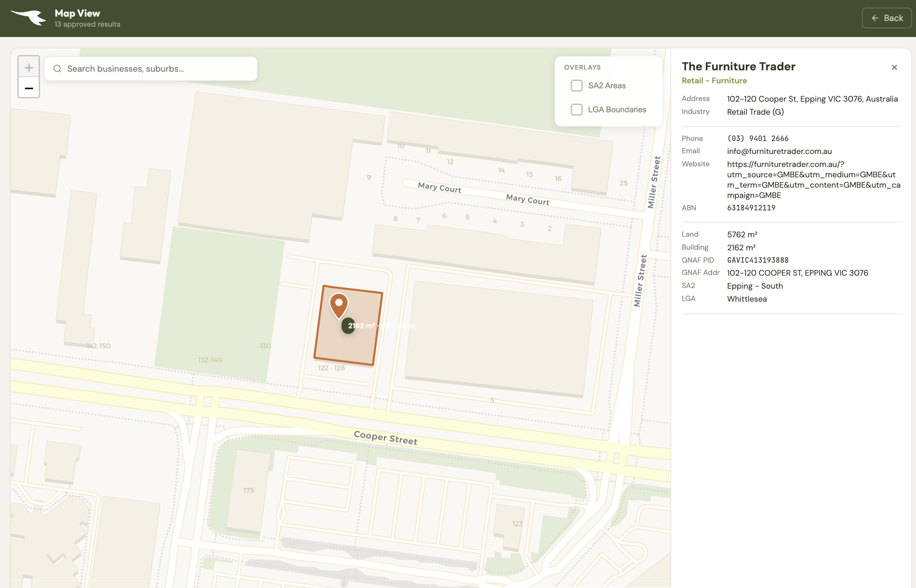
Task: Click the Cooper Street road label
Action: click(x=385, y=438)
